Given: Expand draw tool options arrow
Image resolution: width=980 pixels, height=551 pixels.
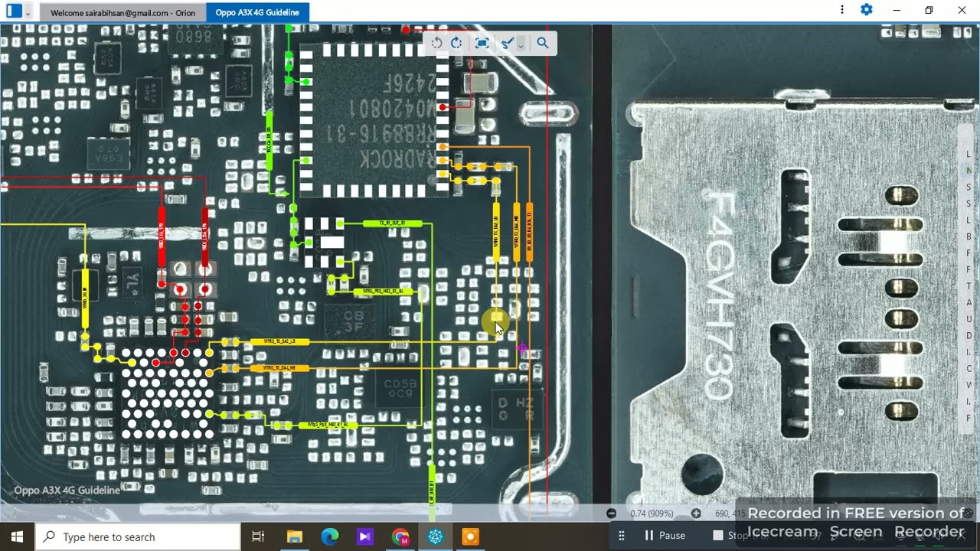Looking at the screenshot, I should pyautogui.click(x=521, y=45).
